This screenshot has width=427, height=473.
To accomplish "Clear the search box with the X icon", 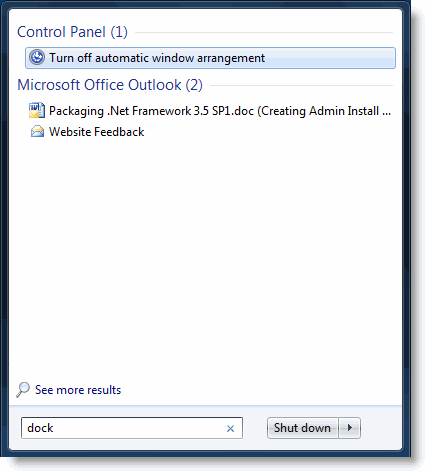I will 230,428.
